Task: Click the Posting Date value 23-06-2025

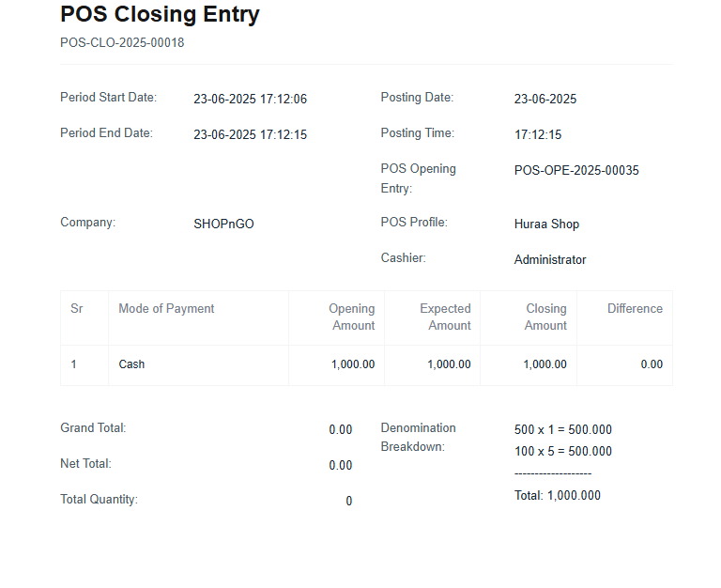Action: click(545, 99)
